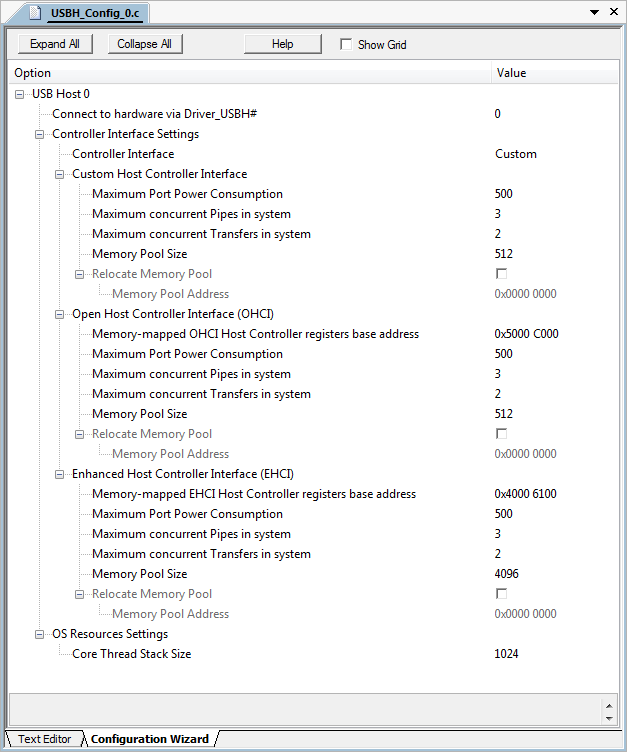
Task: Collapse the Controller Interface Settings node
Action: point(40,134)
